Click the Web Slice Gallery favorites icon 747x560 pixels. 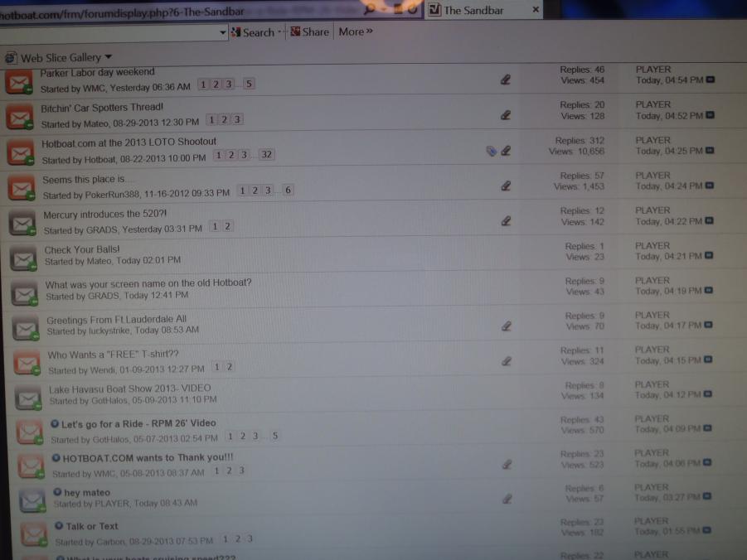coord(11,58)
